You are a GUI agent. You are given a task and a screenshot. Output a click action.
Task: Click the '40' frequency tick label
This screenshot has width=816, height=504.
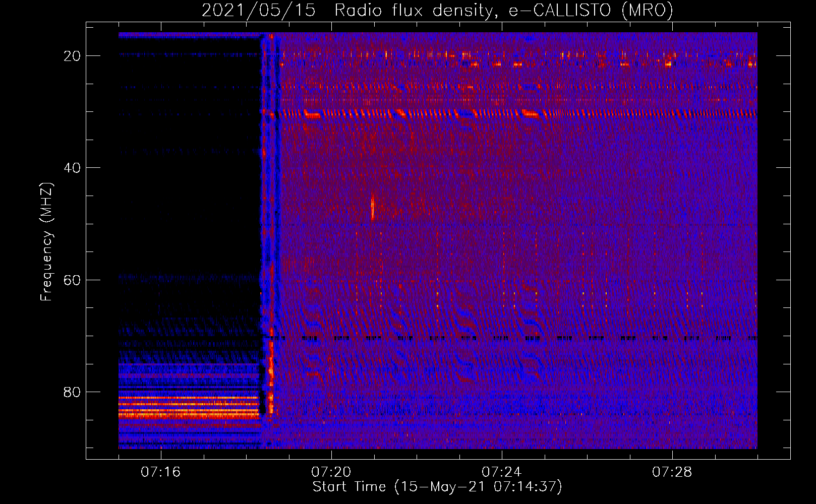coord(73,168)
